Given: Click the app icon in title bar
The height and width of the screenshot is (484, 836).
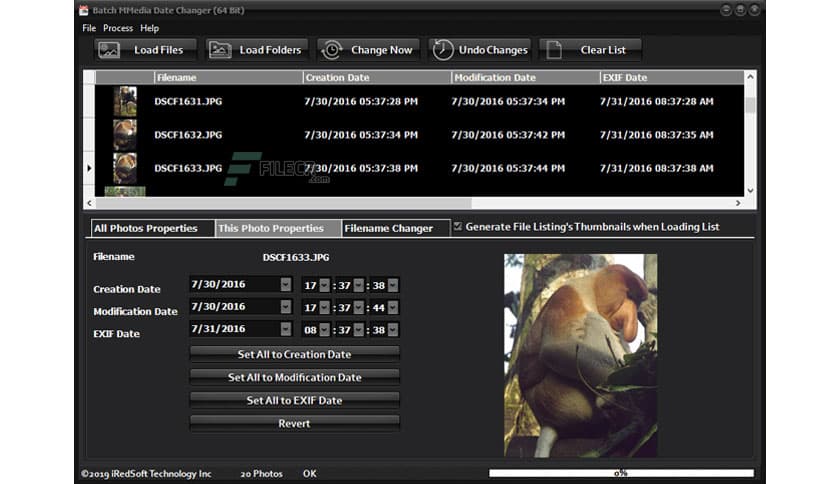Looking at the screenshot, I should click(x=83, y=10).
